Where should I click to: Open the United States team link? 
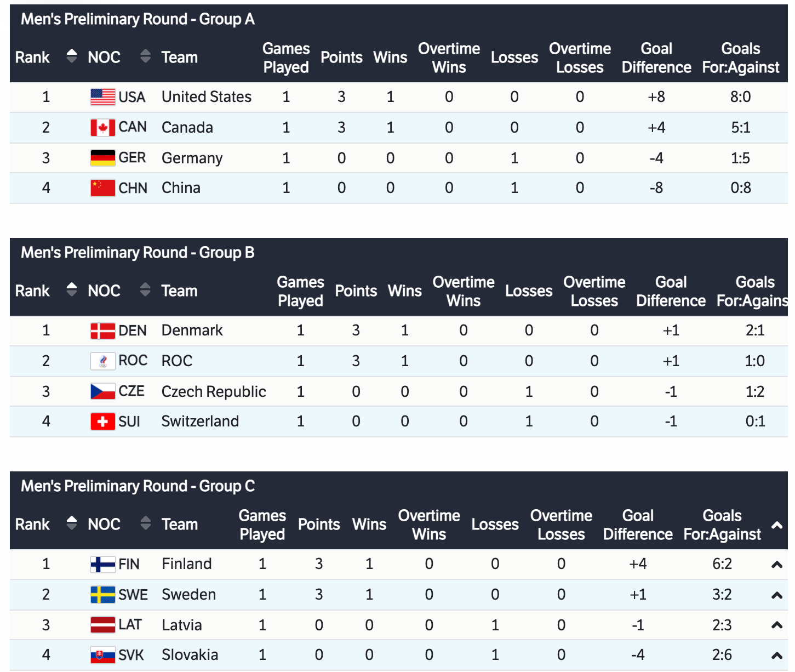207,97
